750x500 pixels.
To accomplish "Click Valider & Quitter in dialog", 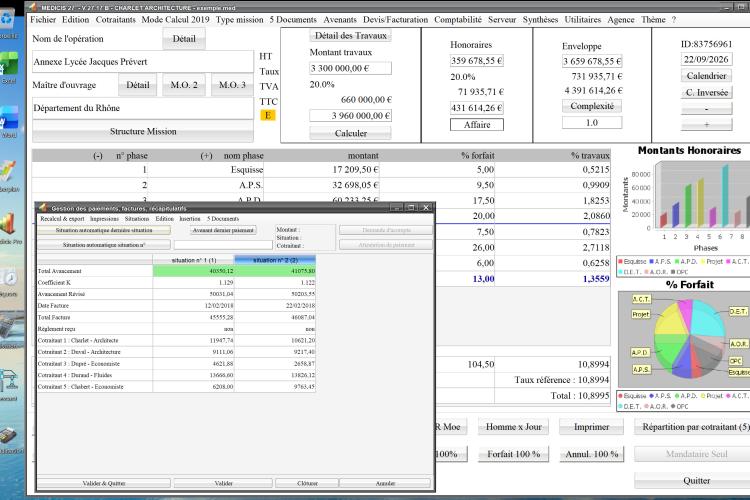I will (104, 483).
